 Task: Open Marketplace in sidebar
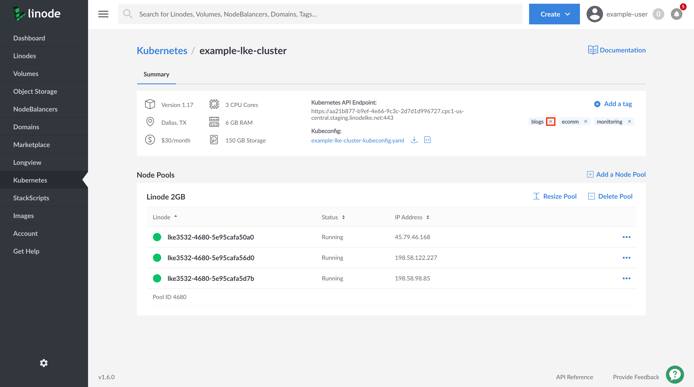[x=31, y=144]
